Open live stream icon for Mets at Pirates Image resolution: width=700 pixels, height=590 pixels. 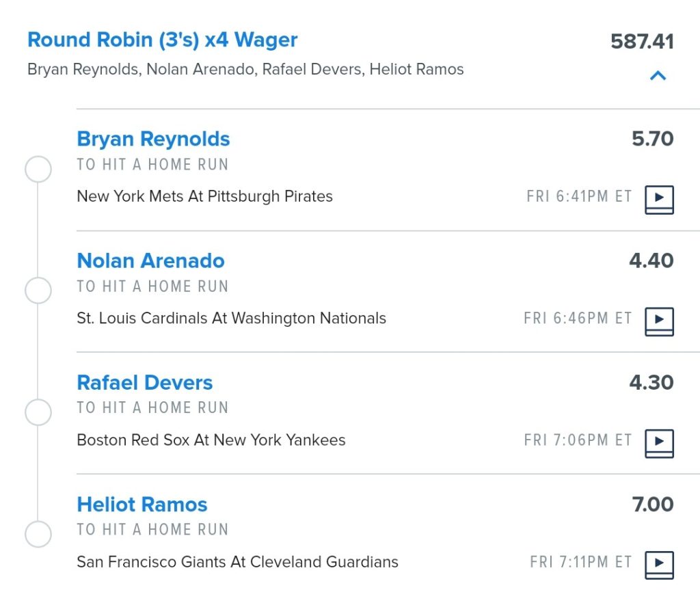tap(659, 200)
